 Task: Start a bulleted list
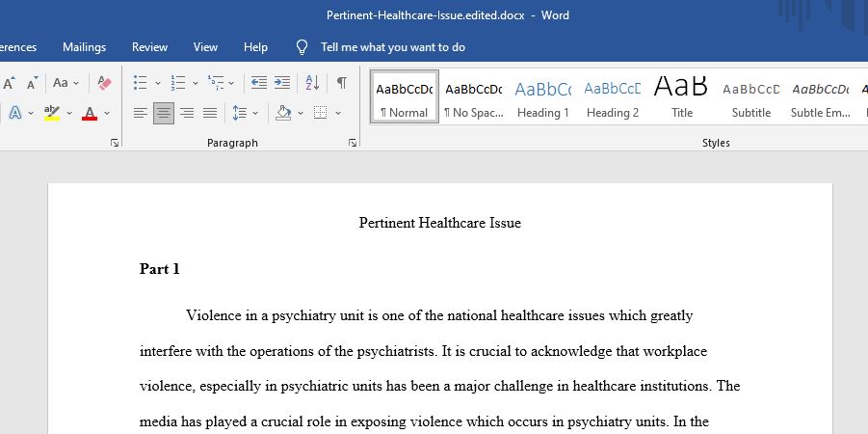pos(140,83)
